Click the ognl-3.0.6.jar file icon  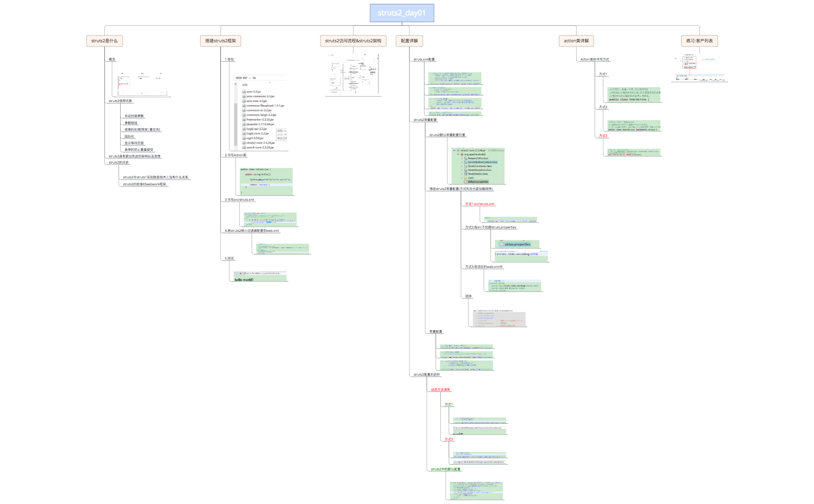244,138
